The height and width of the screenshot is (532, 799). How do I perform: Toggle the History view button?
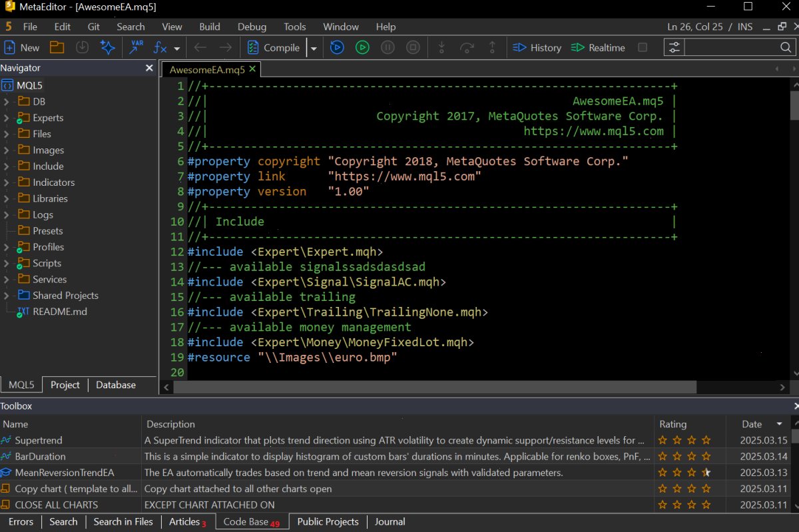click(x=537, y=47)
